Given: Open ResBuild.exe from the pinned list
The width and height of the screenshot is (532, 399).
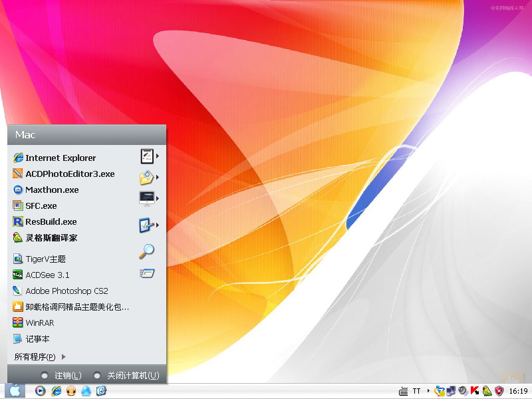Looking at the screenshot, I should coord(45,221).
